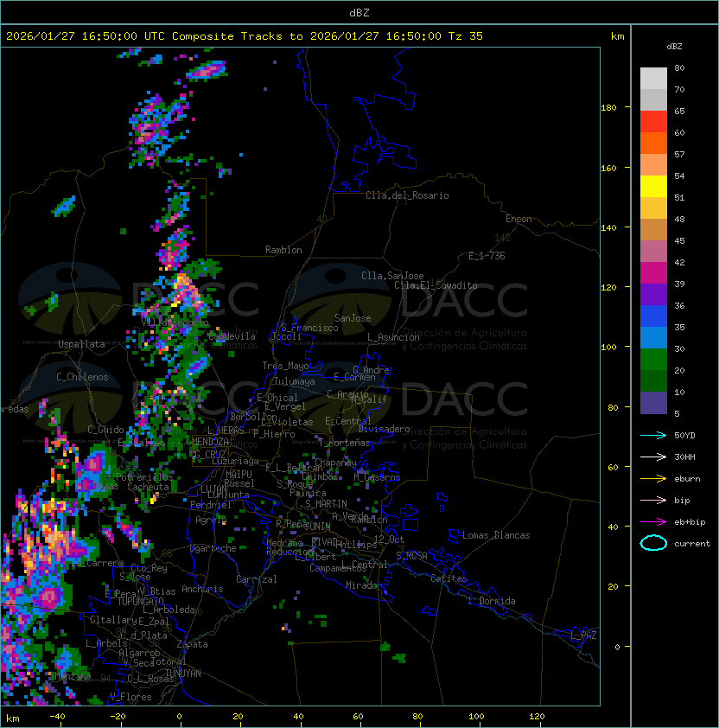Click the '180' km axis tick label
This screenshot has width=719, height=728.
pyautogui.click(x=608, y=107)
